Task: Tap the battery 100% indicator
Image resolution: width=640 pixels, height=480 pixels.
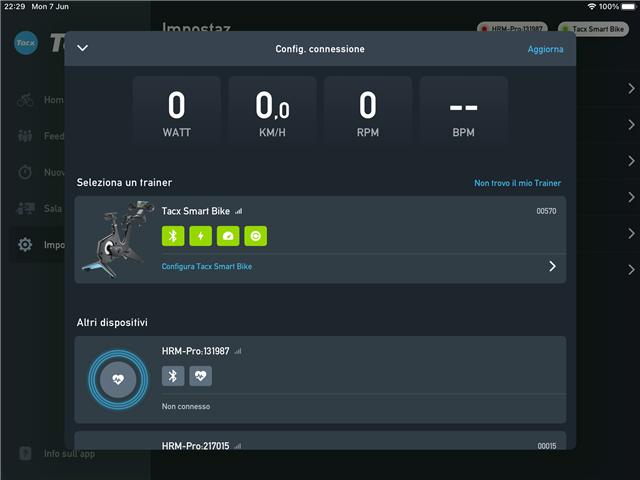Action: [x=617, y=7]
